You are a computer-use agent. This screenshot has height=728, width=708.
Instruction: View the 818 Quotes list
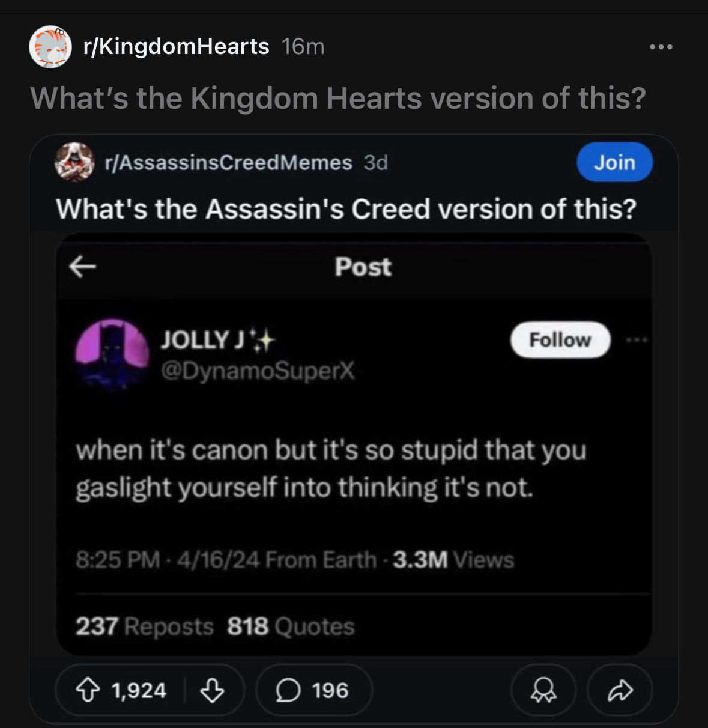pyautogui.click(x=291, y=626)
